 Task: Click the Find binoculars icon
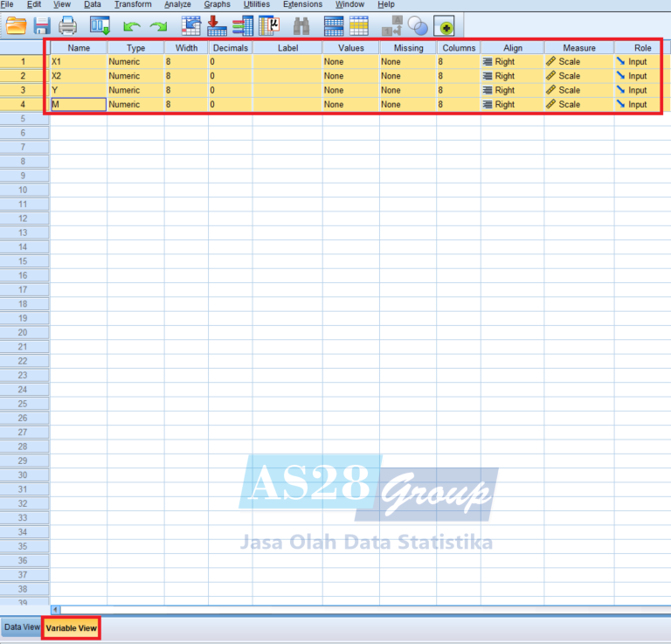[301, 25]
